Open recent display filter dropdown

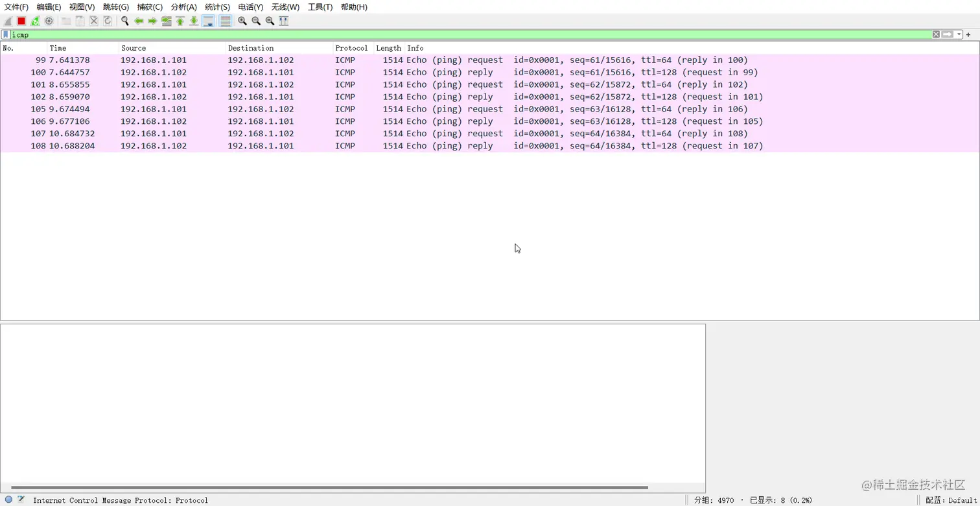[959, 34]
